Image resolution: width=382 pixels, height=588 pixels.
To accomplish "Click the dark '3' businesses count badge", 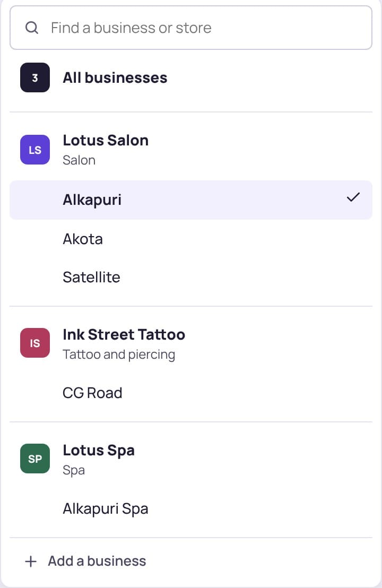I will (35, 77).
